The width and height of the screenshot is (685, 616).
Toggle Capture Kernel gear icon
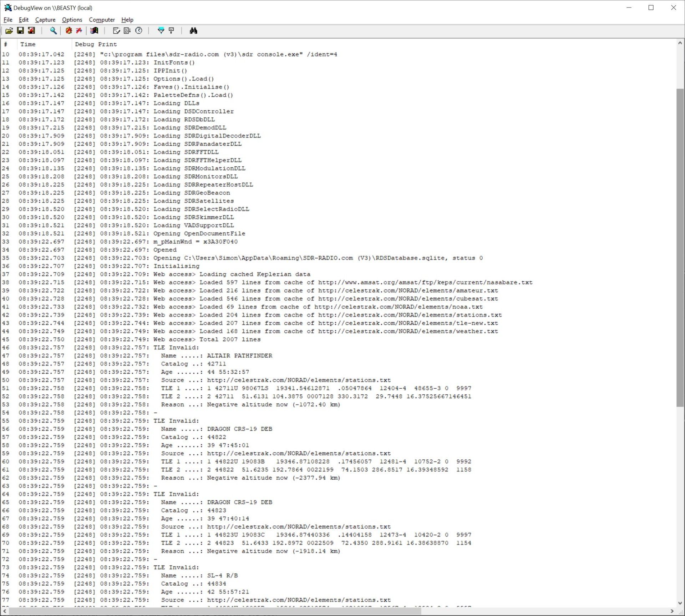(68, 31)
